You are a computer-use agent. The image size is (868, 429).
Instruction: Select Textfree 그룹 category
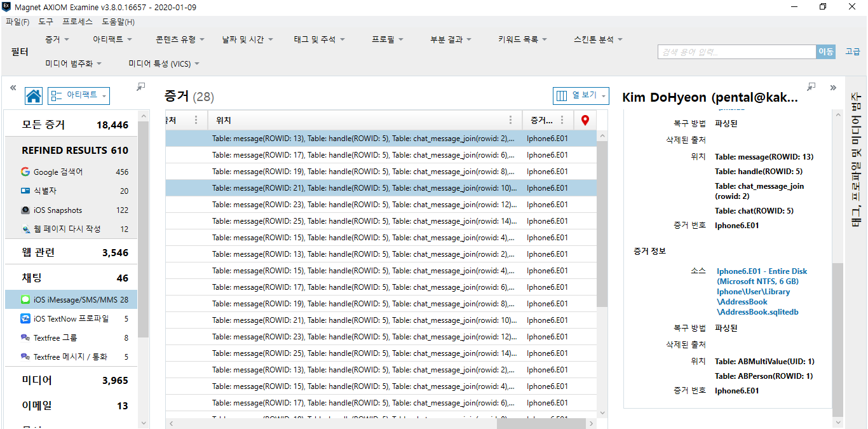[71, 337]
